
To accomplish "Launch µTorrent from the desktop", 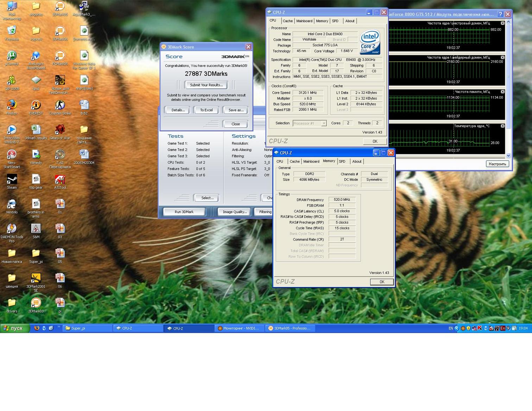I will [12, 58].
